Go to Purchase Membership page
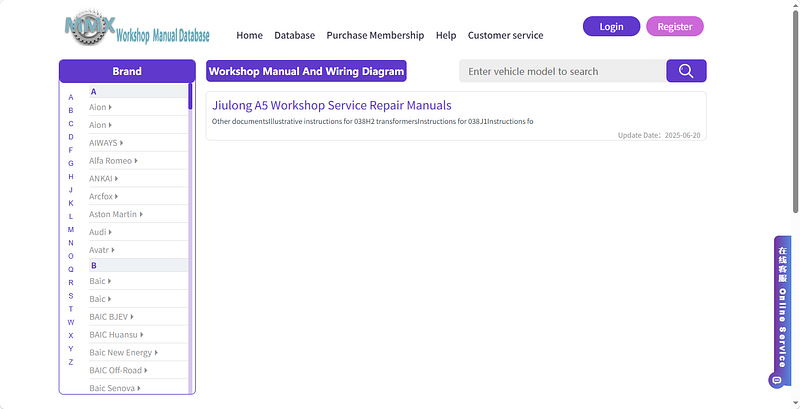Viewport: 800px width, 409px height. [375, 35]
